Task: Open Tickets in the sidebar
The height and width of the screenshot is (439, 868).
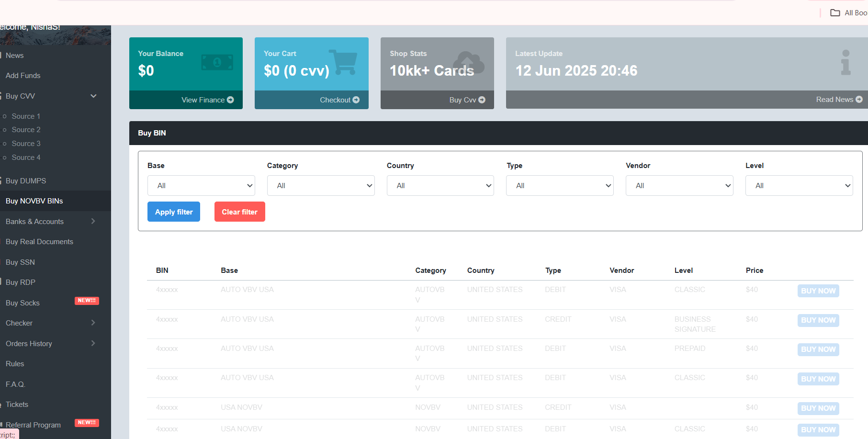Action: click(x=17, y=405)
